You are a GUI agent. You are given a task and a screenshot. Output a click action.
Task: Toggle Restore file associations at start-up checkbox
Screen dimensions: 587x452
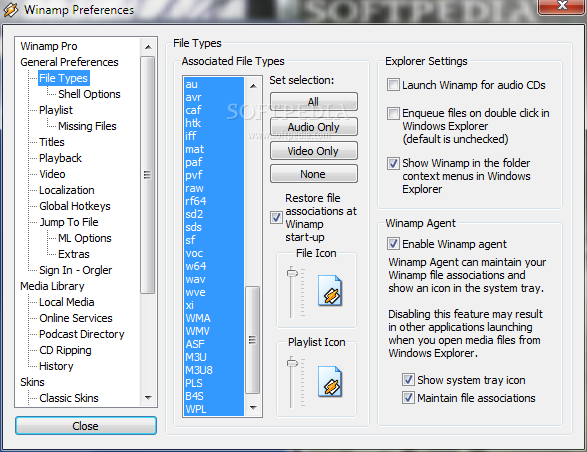click(x=276, y=217)
